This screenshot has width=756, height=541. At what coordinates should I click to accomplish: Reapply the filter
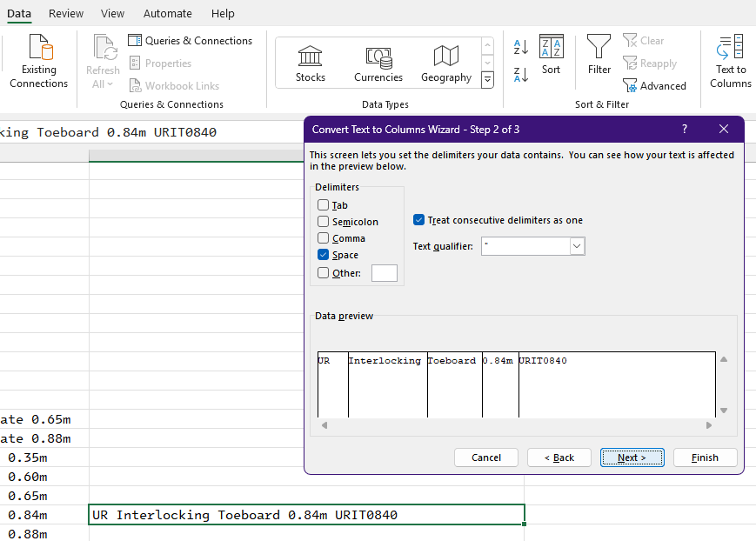click(x=650, y=63)
